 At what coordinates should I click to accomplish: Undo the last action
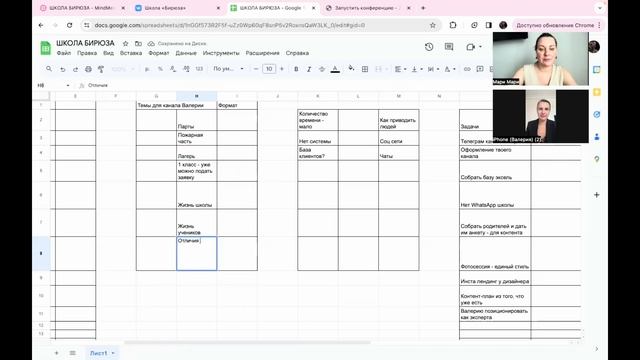coord(62,69)
